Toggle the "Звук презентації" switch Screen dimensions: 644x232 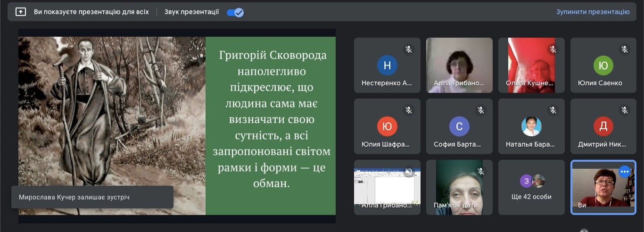(x=235, y=12)
